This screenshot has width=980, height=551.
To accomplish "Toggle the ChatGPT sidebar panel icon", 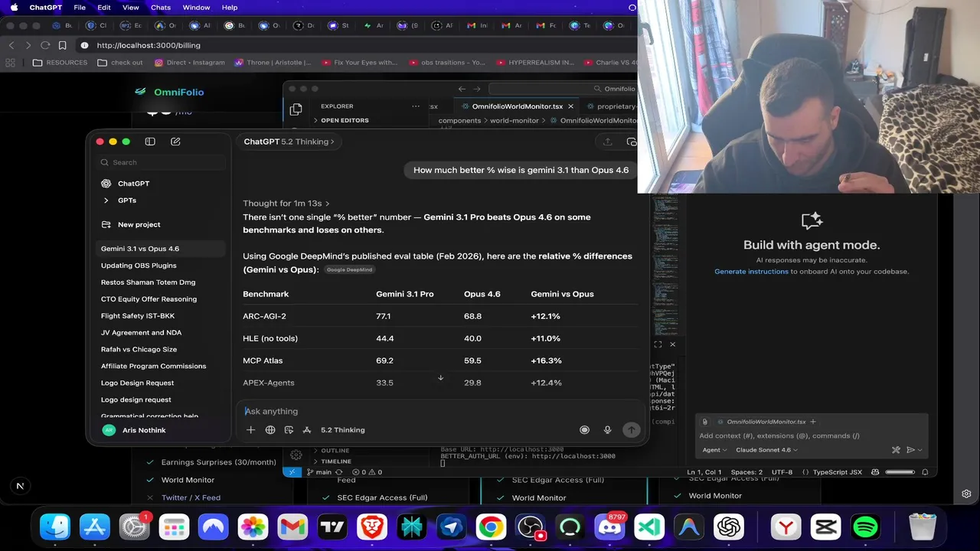I will pyautogui.click(x=150, y=142).
